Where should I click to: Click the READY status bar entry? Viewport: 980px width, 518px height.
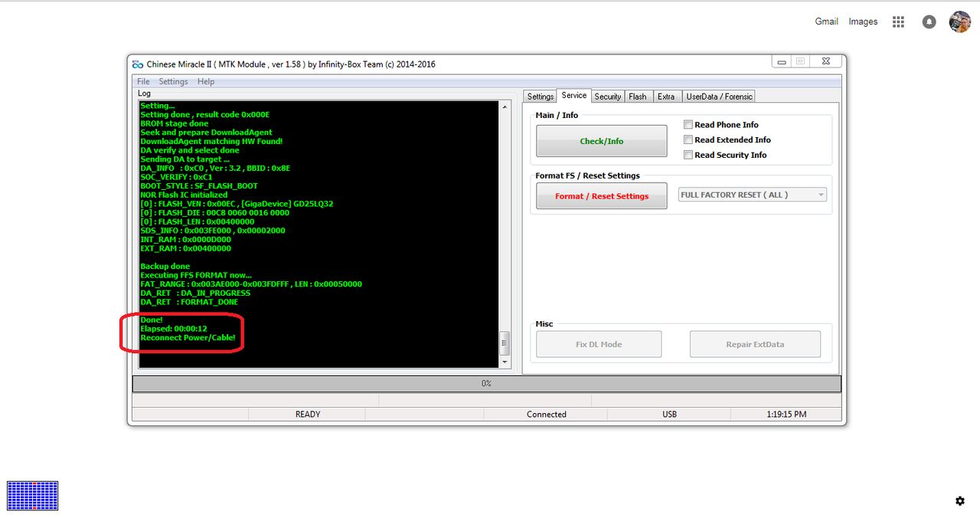tap(308, 415)
